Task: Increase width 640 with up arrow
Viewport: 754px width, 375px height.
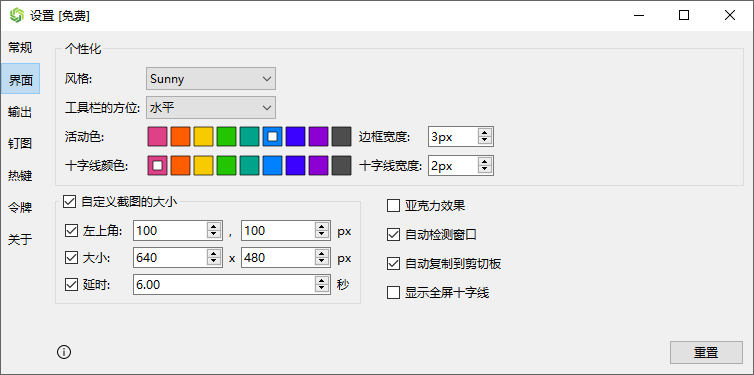Action: 214,254
